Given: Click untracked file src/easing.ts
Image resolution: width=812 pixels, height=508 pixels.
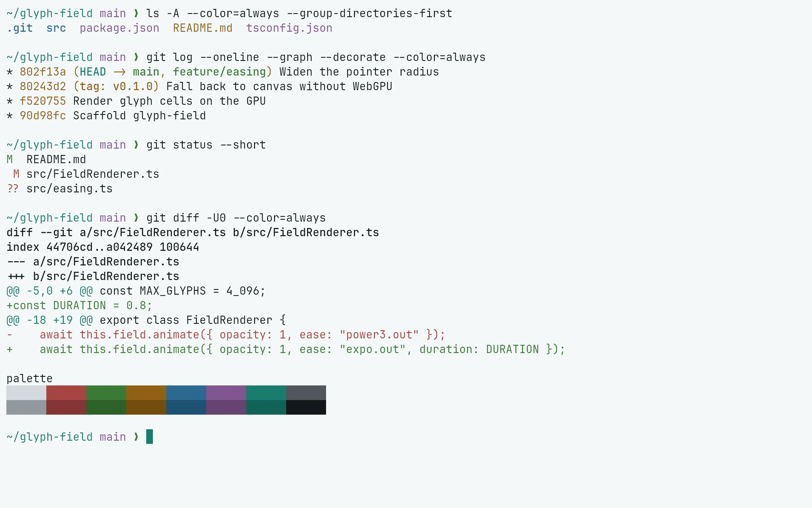Looking at the screenshot, I should [69, 189].
